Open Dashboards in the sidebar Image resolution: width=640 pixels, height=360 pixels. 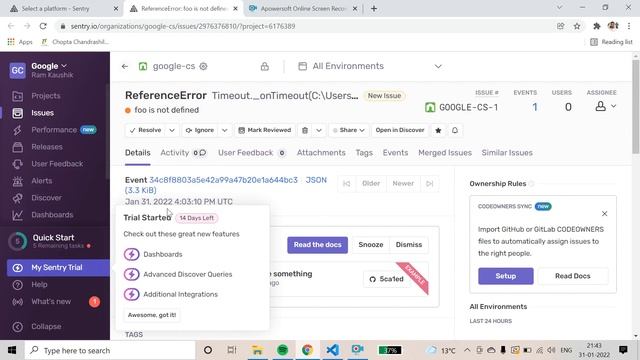click(52, 215)
